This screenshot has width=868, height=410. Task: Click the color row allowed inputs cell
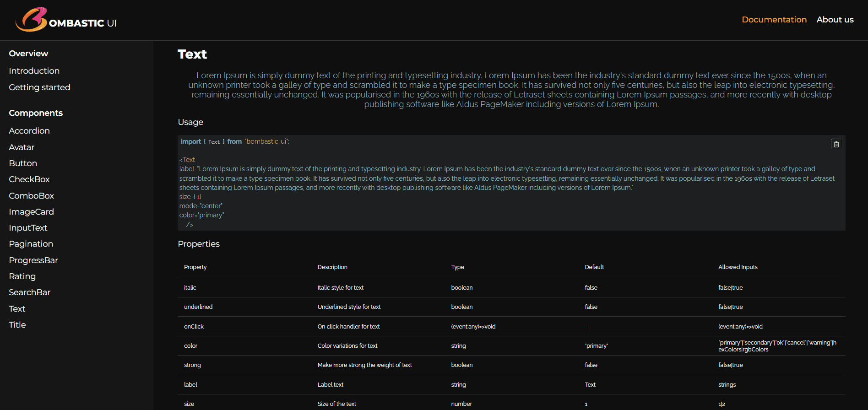[x=777, y=346]
